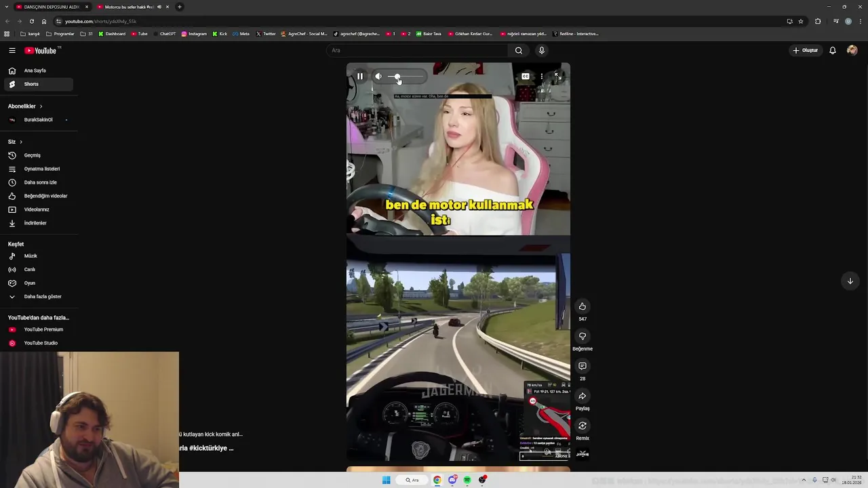Open the Instagram bookmark

[x=194, y=34]
